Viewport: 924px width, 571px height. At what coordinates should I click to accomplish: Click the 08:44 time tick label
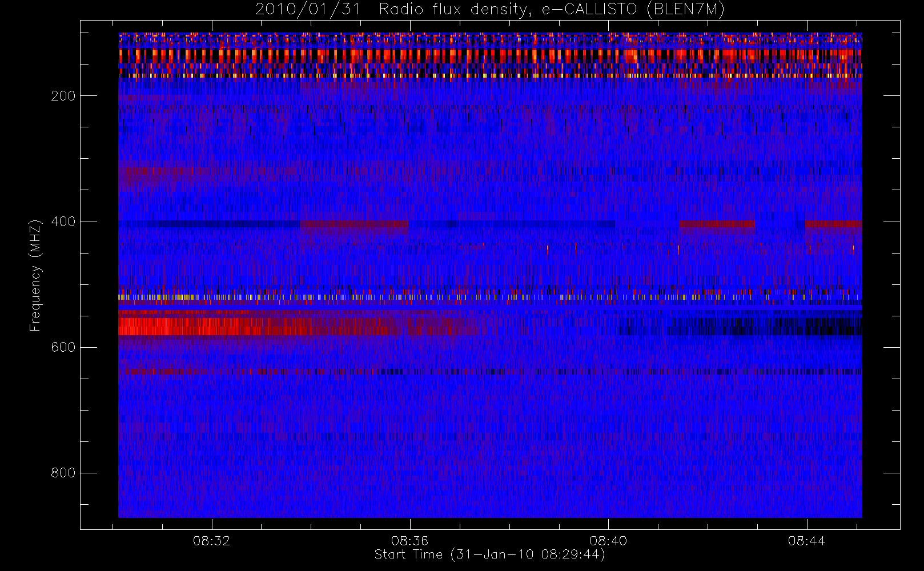click(x=806, y=541)
